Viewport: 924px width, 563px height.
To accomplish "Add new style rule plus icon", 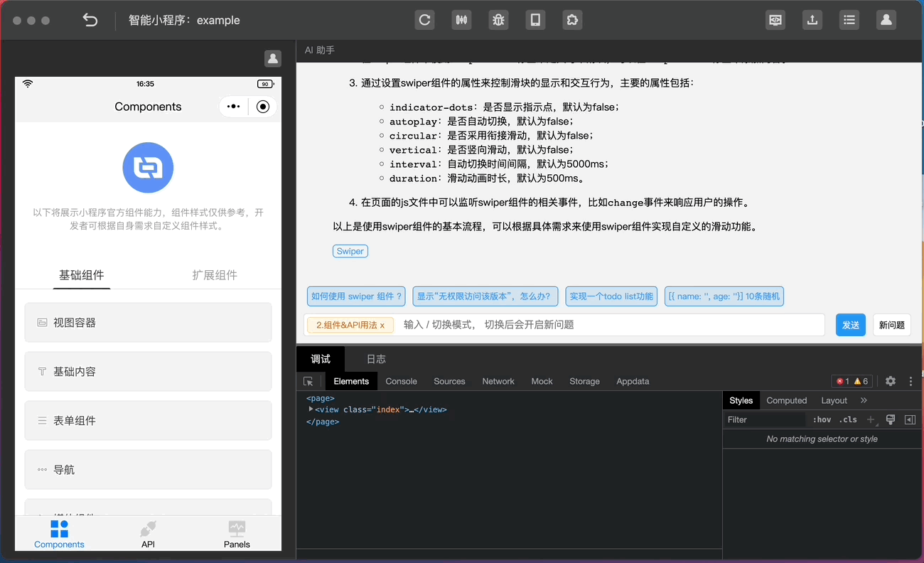I will tap(871, 419).
